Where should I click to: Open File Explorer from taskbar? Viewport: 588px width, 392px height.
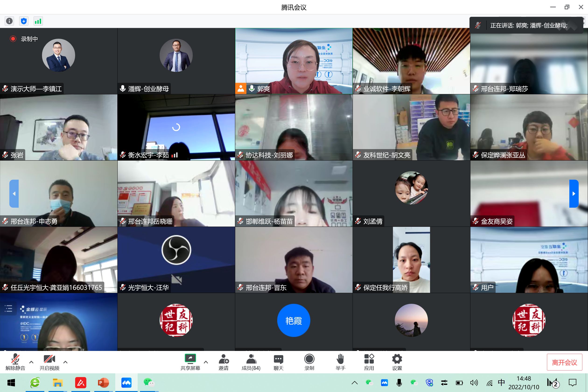click(57, 382)
